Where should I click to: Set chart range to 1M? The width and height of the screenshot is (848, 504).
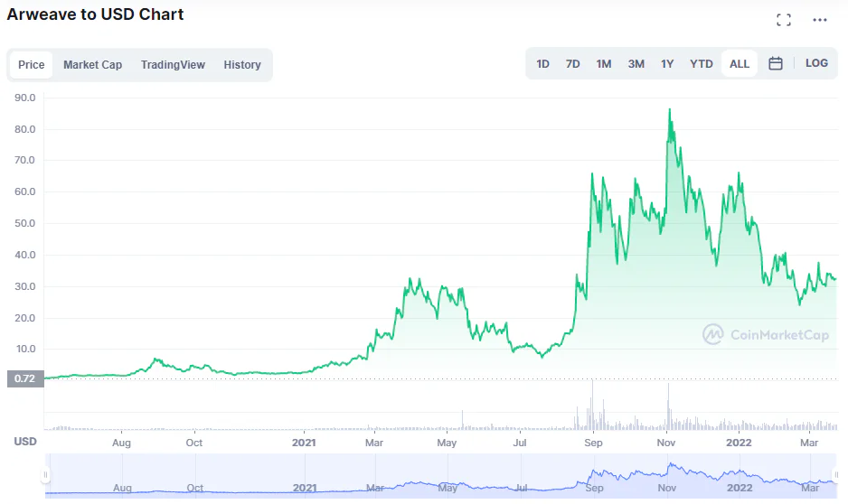point(604,64)
